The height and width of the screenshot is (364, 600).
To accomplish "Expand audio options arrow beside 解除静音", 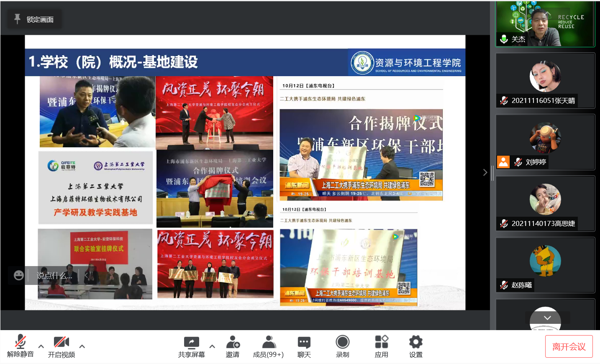I will (41, 346).
